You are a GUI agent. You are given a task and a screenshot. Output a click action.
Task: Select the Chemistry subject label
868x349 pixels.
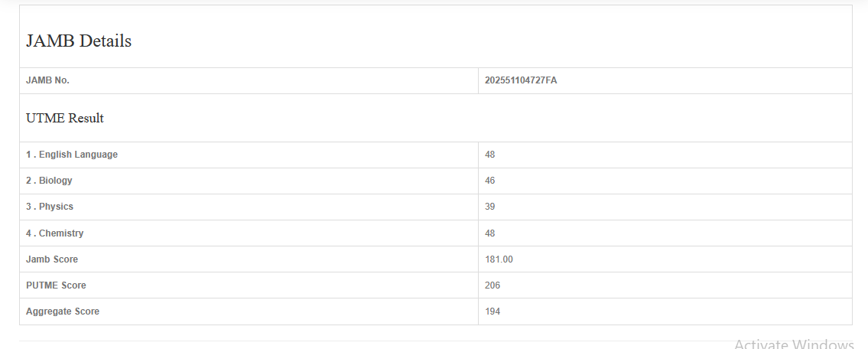click(54, 233)
